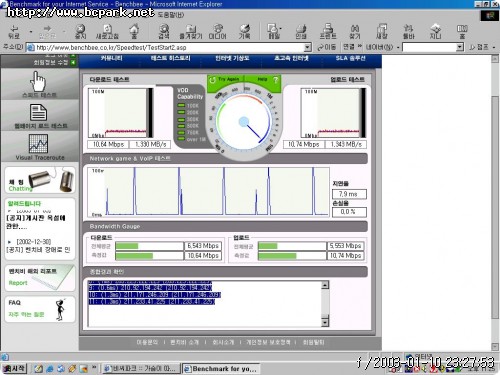Click in the address bar URL field
The image size is (500, 375).
pos(169,47)
